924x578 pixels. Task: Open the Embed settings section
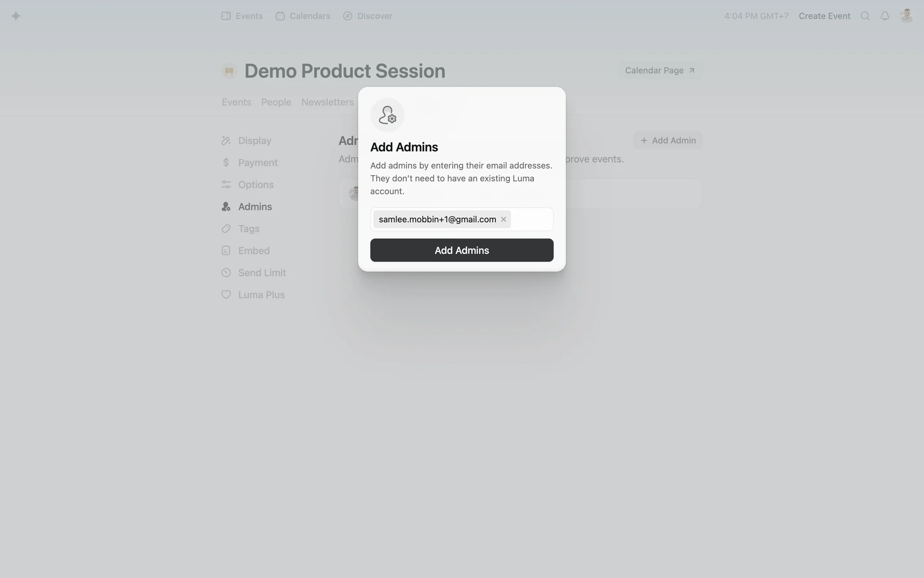(x=245, y=250)
